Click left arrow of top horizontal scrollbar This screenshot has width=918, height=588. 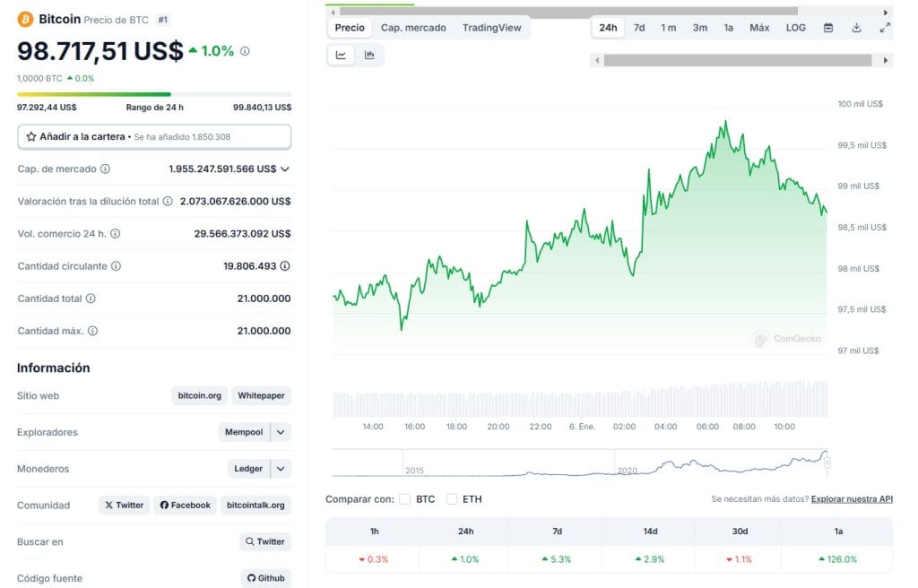point(333,12)
